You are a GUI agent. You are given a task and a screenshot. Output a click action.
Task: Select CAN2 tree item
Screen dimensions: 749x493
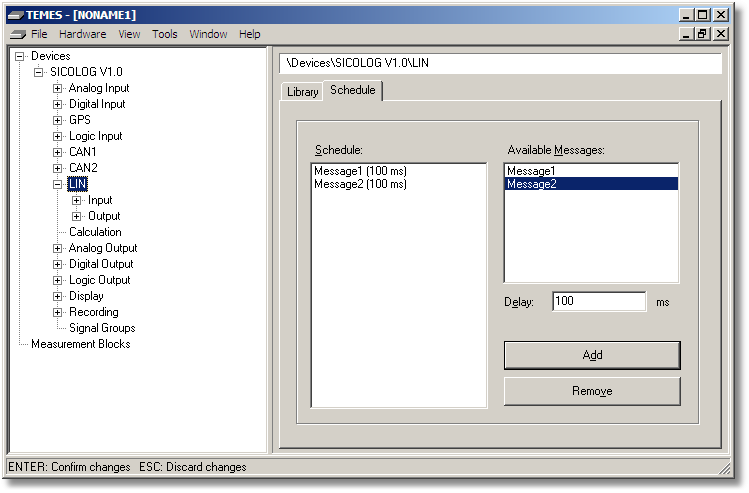click(x=83, y=168)
